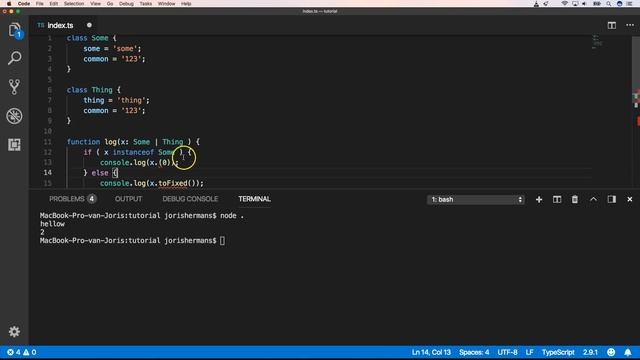Open the Selection menu

pos(74,3)
